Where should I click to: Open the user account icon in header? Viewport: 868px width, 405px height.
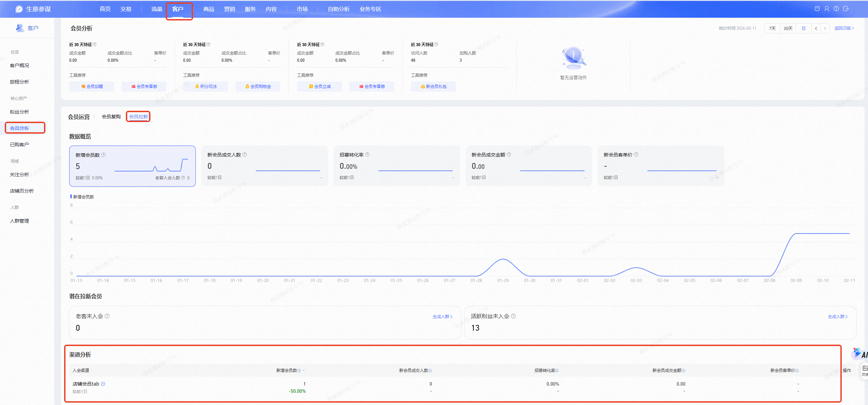click(827, 9)
